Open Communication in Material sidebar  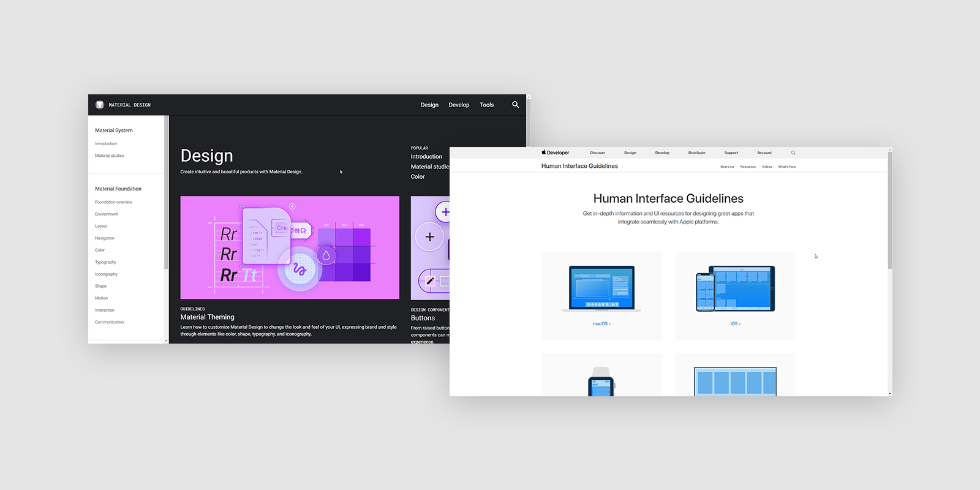click(110, 322)
